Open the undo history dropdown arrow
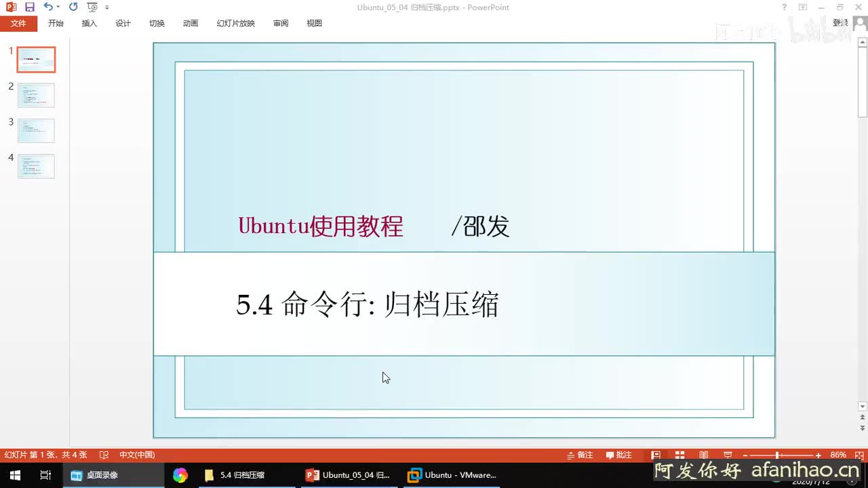Viewport: 868px width, 488px height. (58, 7)
